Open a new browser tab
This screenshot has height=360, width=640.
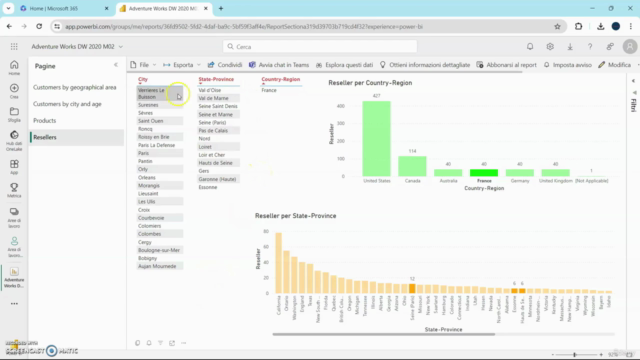[221, 8]
